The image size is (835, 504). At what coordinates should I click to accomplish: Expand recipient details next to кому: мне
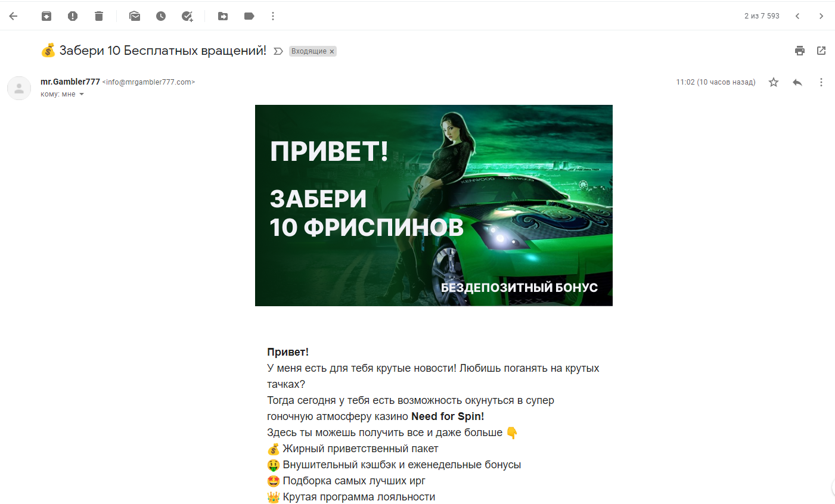(x=82, y=94)
